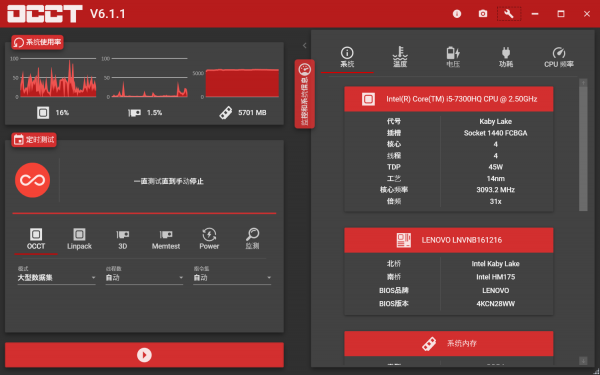Collapse the monitoring panel chevron
The image size is (600, 375).
coord(305,46)
